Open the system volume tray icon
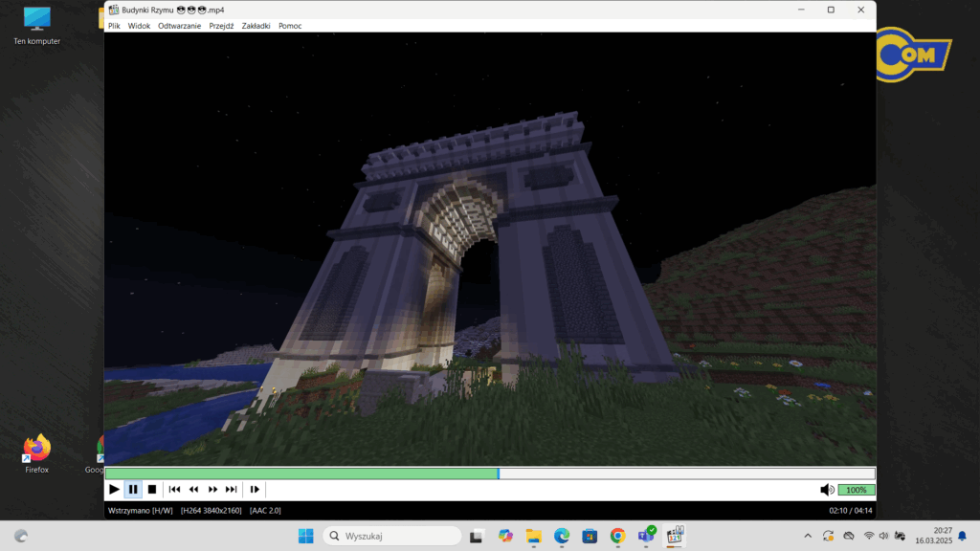Screen dimensions: 980x551 click(x=883, y=536)
